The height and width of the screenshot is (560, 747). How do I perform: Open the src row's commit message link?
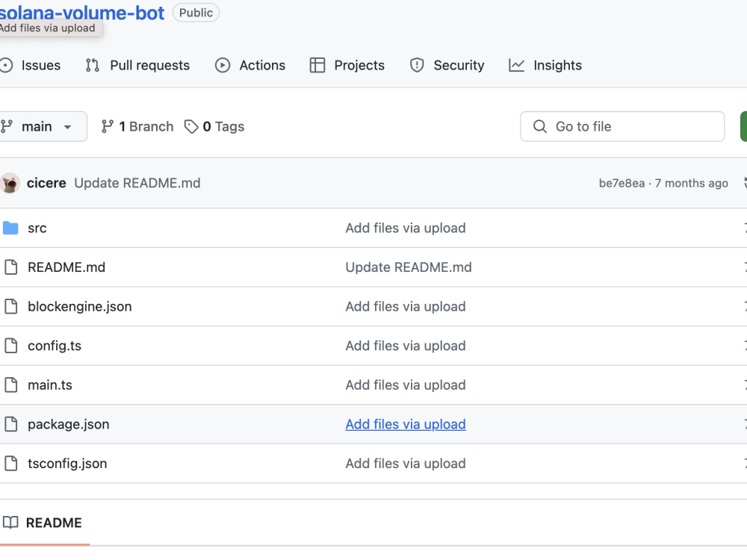tap(406, 228)
